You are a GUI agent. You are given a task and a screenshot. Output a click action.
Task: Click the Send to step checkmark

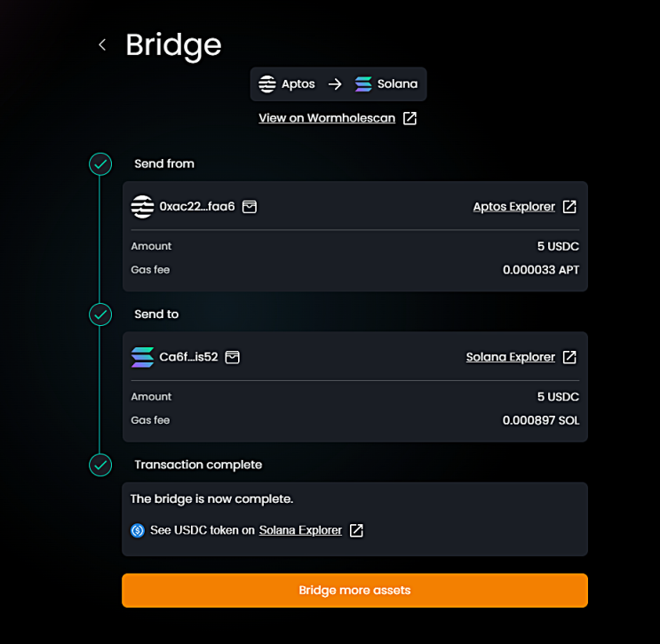(x=101, y=314)
